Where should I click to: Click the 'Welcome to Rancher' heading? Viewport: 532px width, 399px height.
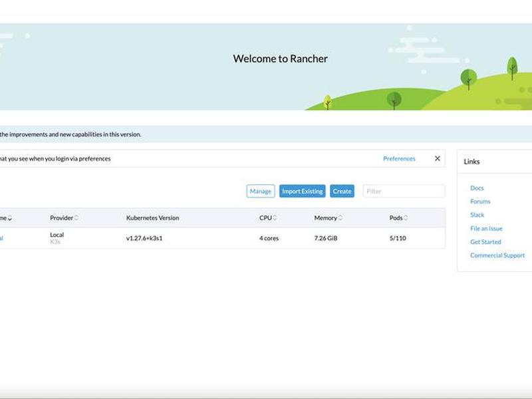(280, 59)
